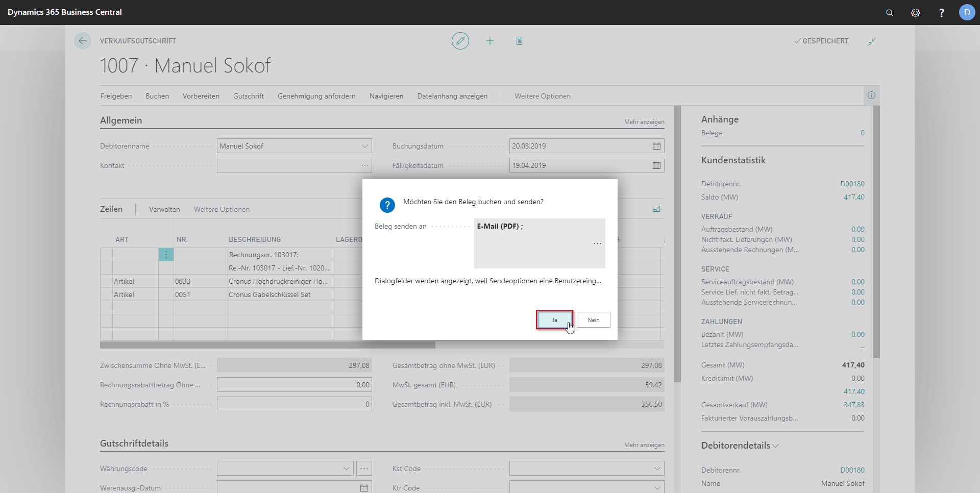Viewport: 980px width, 493px height.
Task: Open Genehmigung anfordern menu
Action: coord(316,96)
